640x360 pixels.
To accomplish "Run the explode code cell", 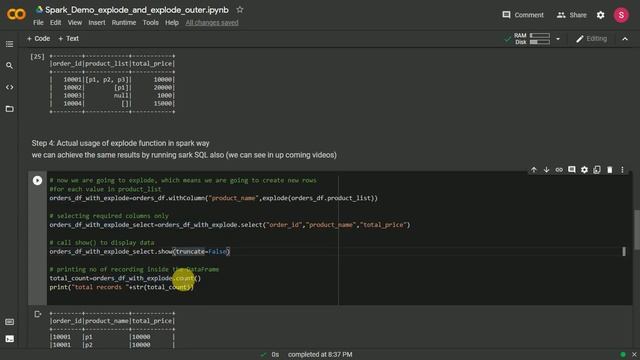I will pyautogui.click(x=37, y=180).
